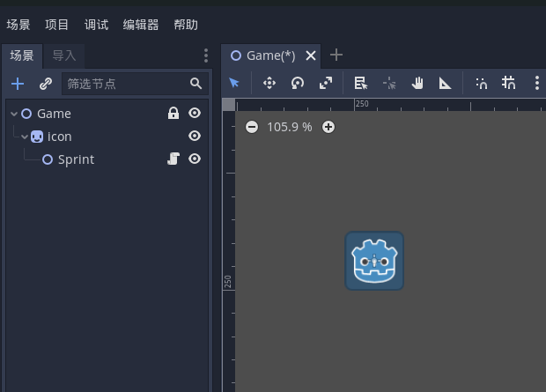Close the Game(*) scene tab

click(x=311, y=55)
